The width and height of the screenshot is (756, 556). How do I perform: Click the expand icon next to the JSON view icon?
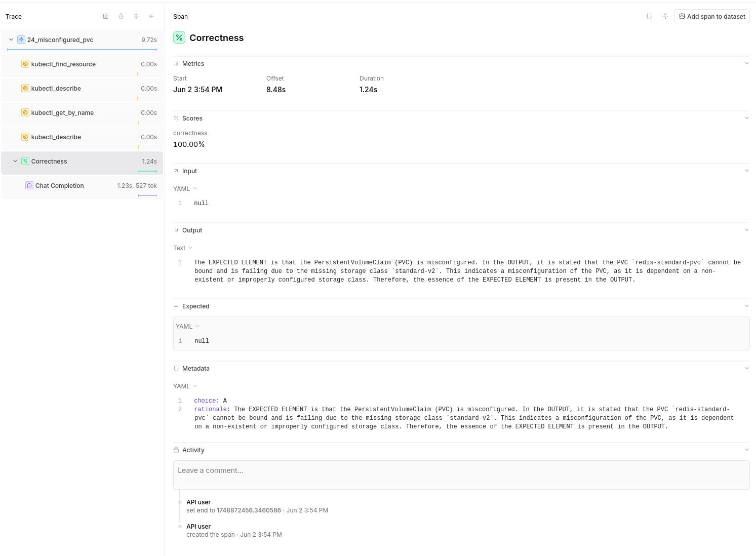coord(665,16)
